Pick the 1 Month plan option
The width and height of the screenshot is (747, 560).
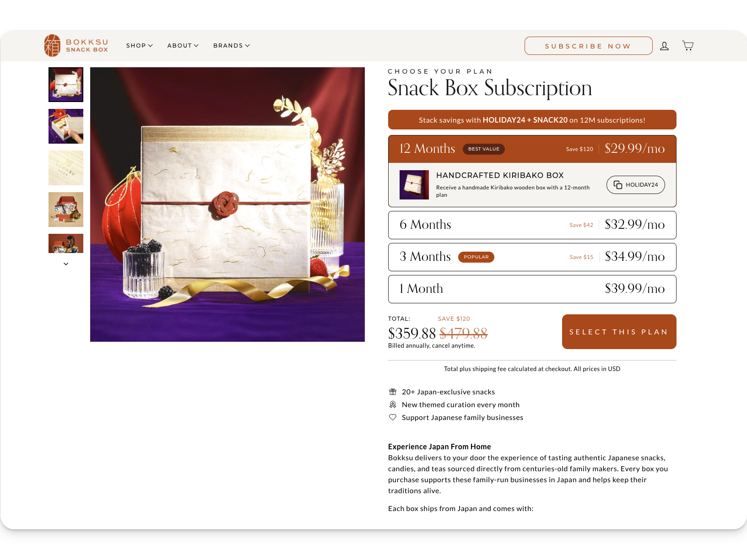coord(532,289)
